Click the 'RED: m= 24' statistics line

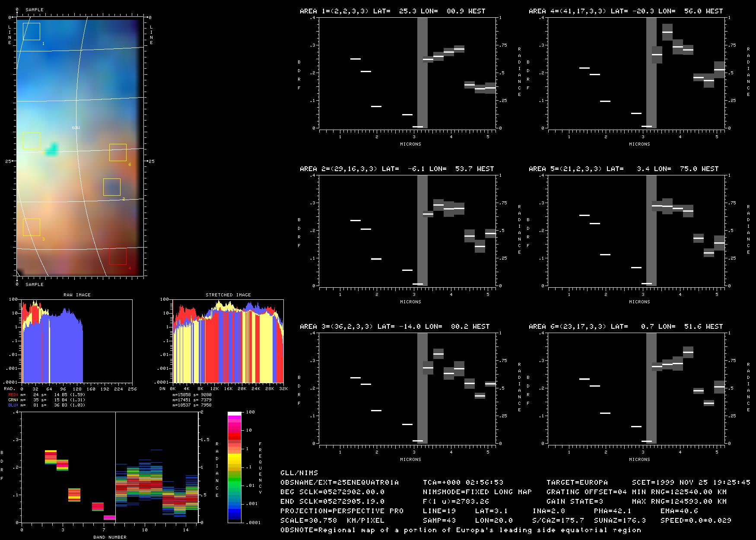click(47, 395)
